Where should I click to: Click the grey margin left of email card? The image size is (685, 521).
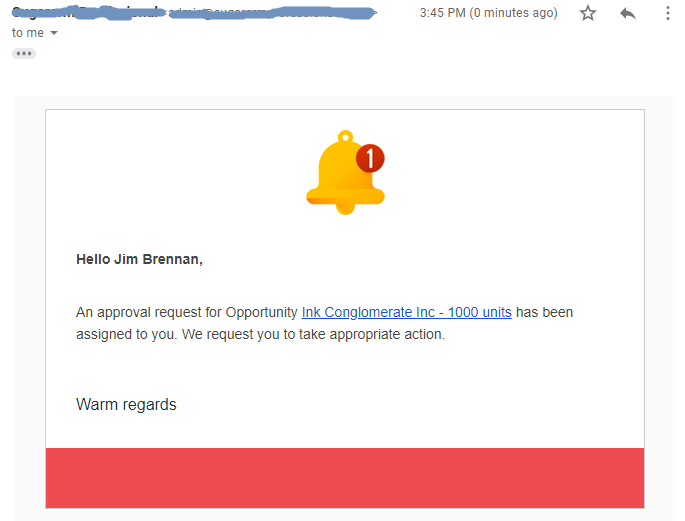(x=29, y=300)
